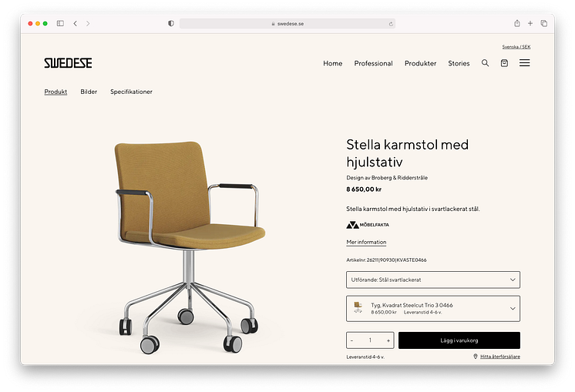The image size is (575, 392).
Task: Open the shopping cart icon
Action: point(504,63)
